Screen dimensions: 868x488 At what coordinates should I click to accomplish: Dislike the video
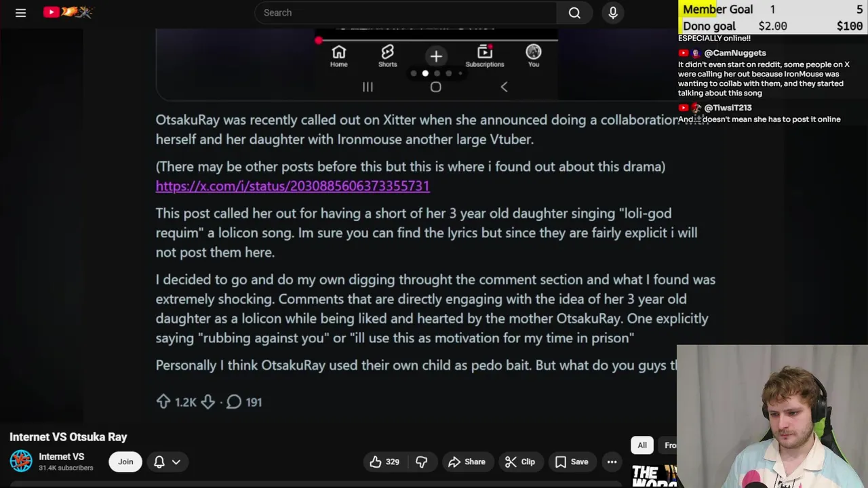[x=421, y=462]
